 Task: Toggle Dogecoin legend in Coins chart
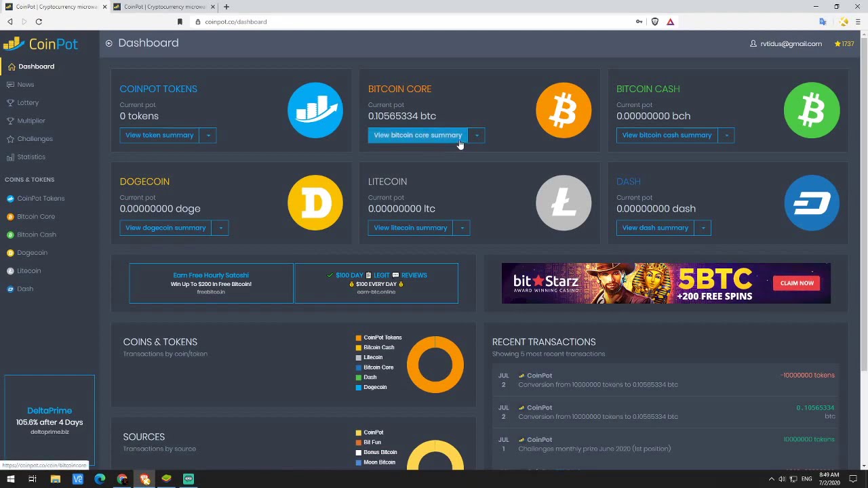click(x=371, y=388)
